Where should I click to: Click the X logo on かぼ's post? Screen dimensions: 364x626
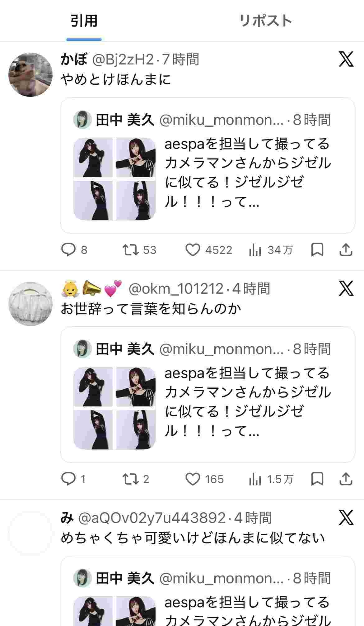pos(346,59)
